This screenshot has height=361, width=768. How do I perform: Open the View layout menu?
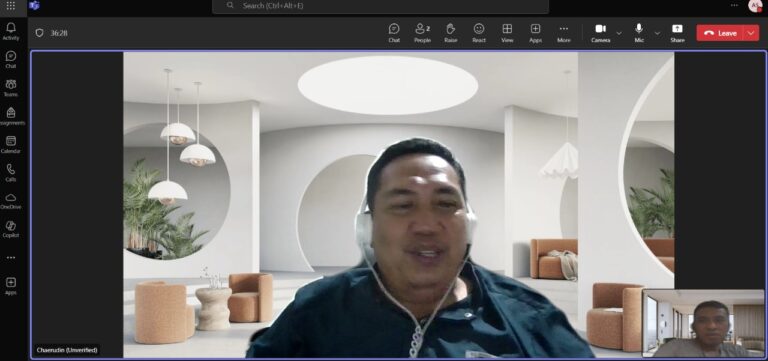coord(507,33)
